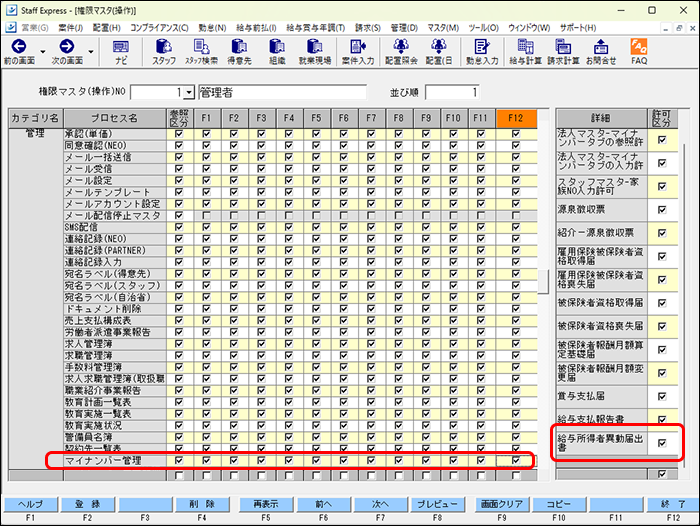Toggle F12 checkbox for マイナンバー管理 row

click(x=516, y=460)
